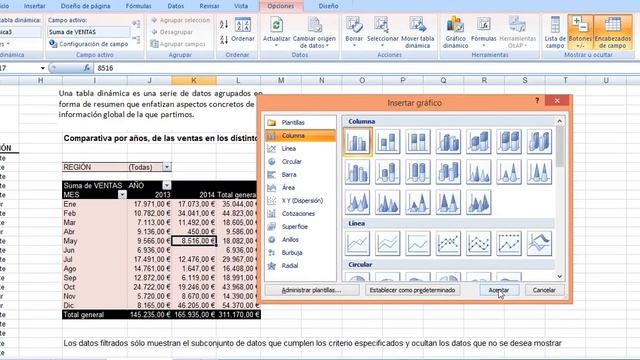Image resolution: width=640 pixels, height=360 pixels.
Task: Select the clustered column chart thumbnail
Action: tap(357, 142)
